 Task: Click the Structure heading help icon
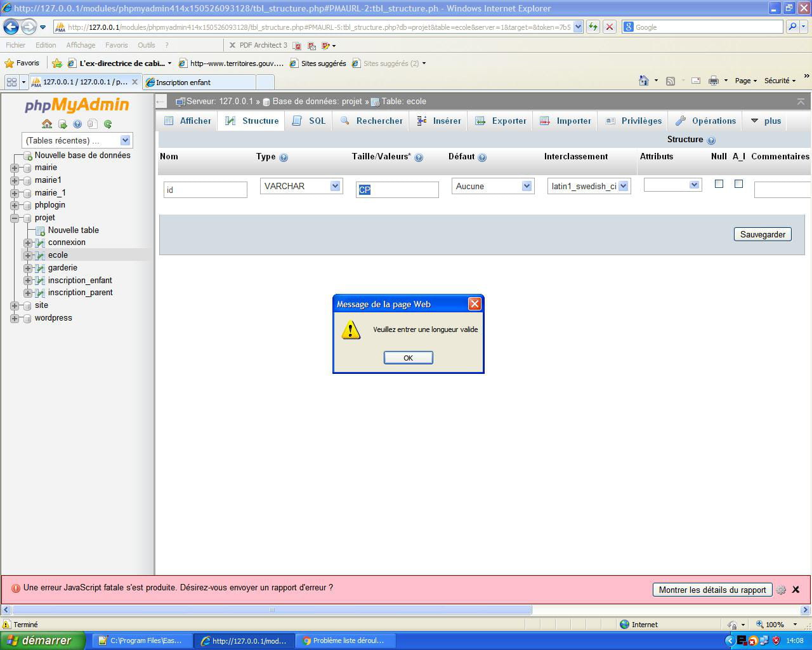(x=711, y=140)
